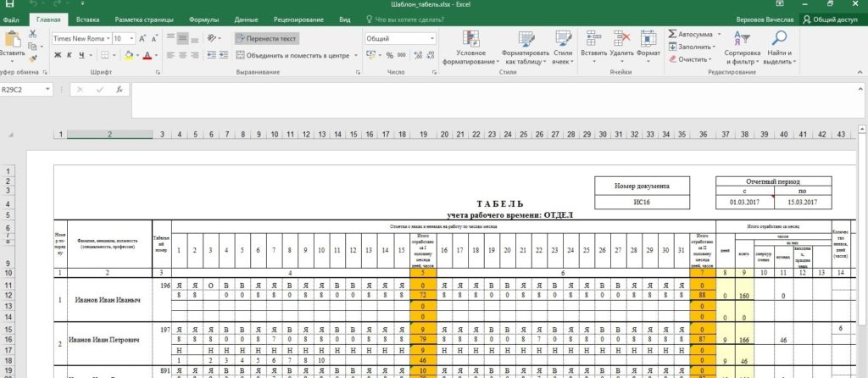The image size is (868, 378).
Task: Toggle italic (К) formatting
Action: click(70, 55)
